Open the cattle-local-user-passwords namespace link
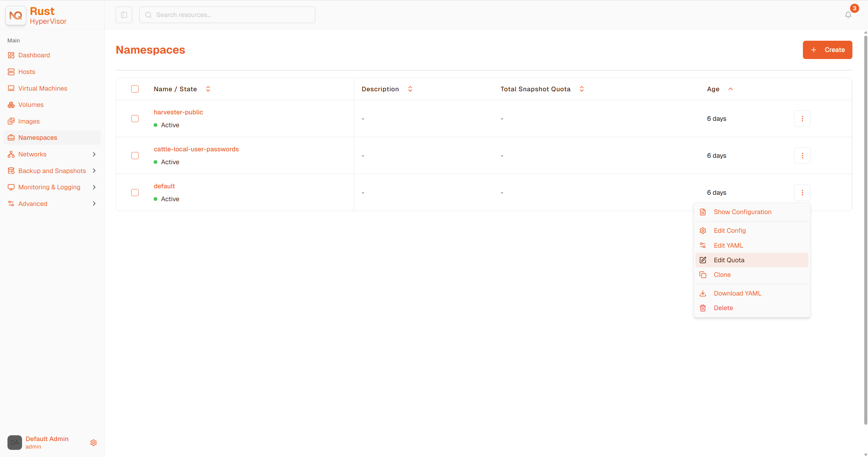Screen dimensions: 868x457 tap(196, 149)
